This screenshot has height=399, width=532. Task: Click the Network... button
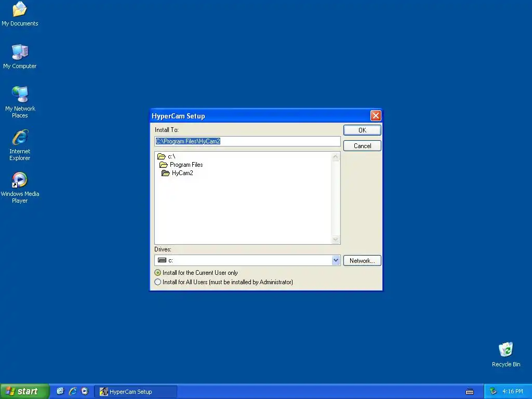click(x=362, y=261)
